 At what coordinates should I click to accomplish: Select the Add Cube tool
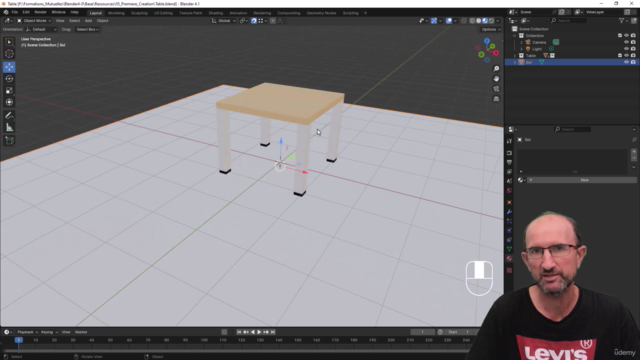(9, 141)
